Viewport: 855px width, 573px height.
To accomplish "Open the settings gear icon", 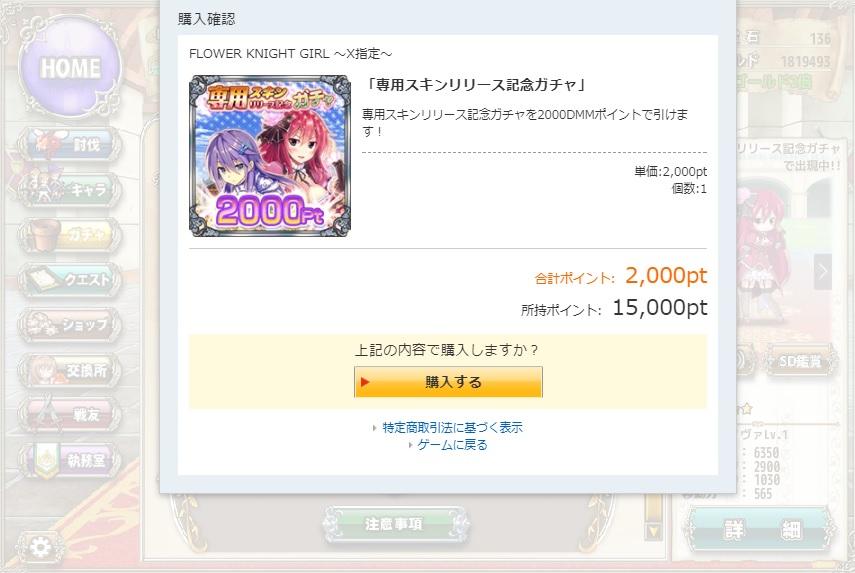I will click(x=40, y=547).
